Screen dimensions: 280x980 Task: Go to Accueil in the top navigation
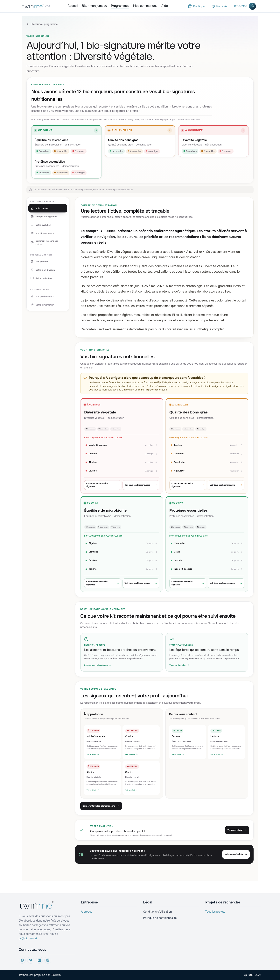[73, 6]
